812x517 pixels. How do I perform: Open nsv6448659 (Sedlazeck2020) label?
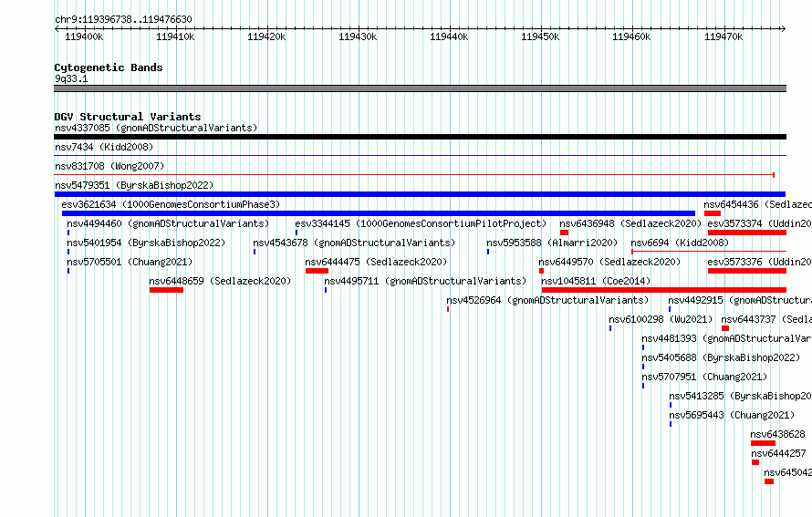coord(220,281)
